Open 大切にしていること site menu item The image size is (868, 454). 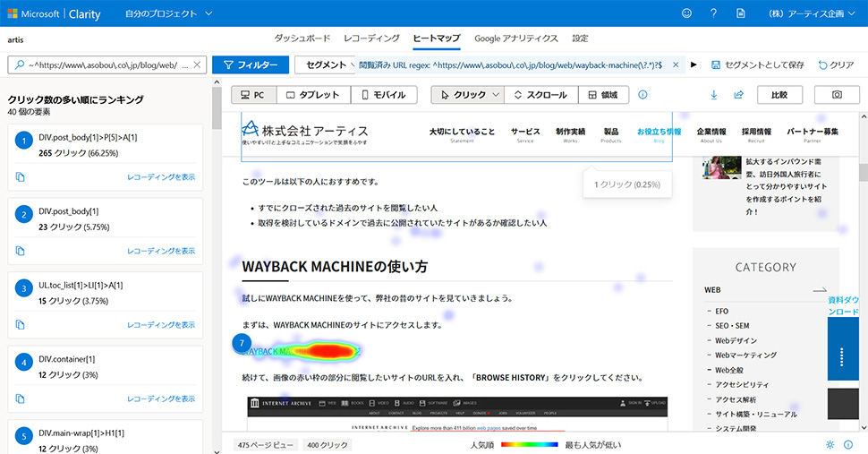pos(462,134)
